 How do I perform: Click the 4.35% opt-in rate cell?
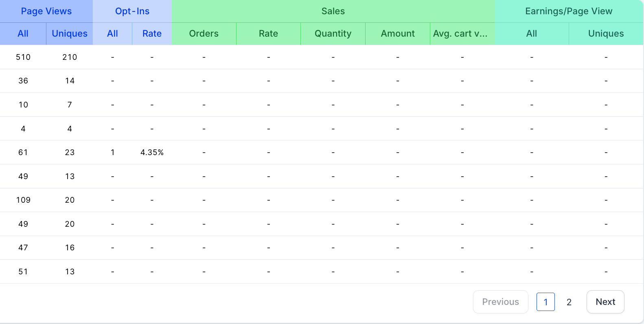click(x=152, y=152)
